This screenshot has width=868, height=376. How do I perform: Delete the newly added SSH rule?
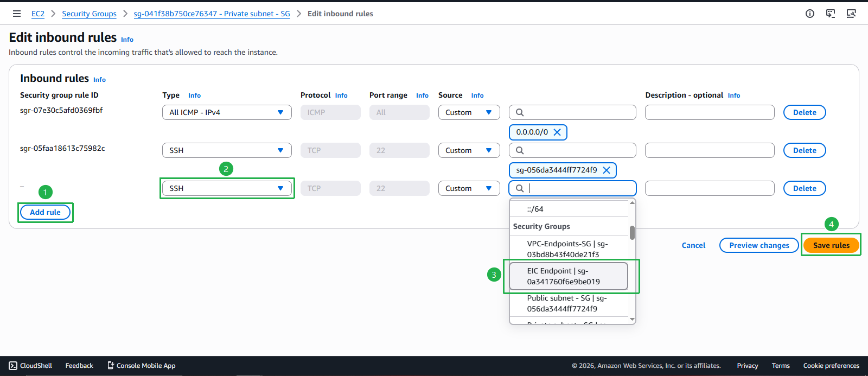(x=805, y=188)
